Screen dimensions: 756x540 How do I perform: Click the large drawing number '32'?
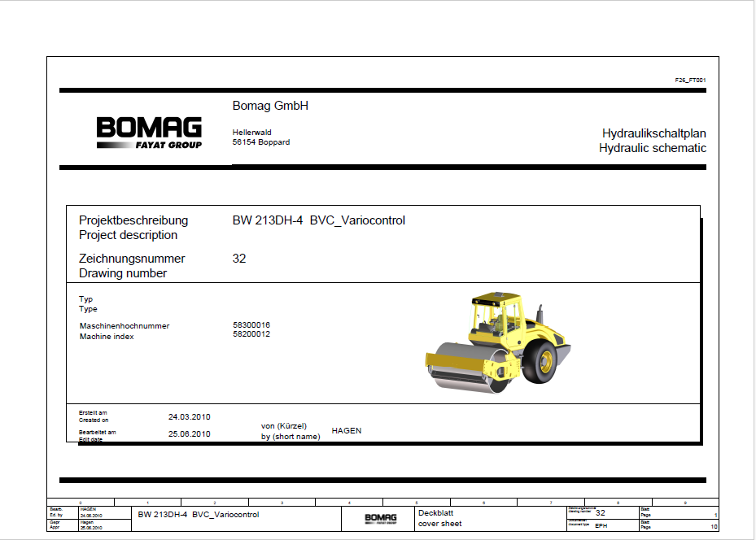(239, 259)
